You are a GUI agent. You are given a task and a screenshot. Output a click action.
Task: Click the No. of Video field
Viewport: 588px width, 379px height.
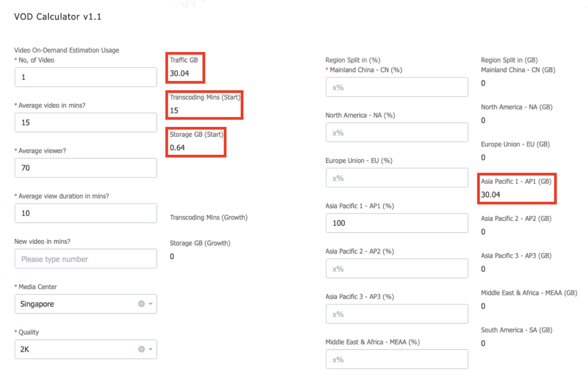click(x=86, y=77)
